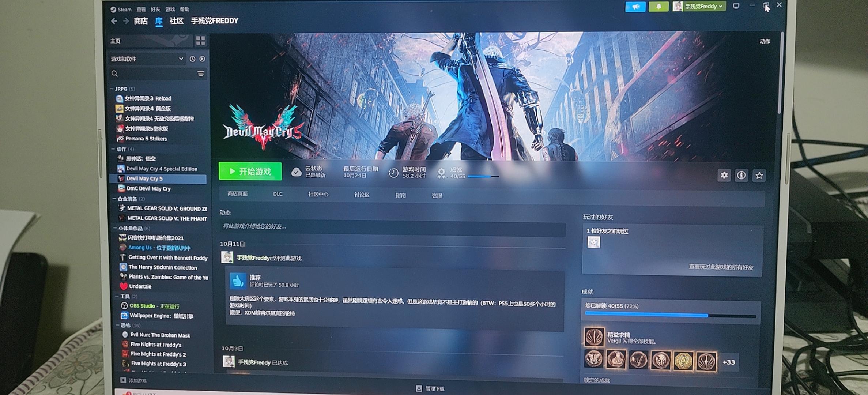Click the forward navigation arrow
Screen dimensions: 868x395
click(x=125, y=21)
